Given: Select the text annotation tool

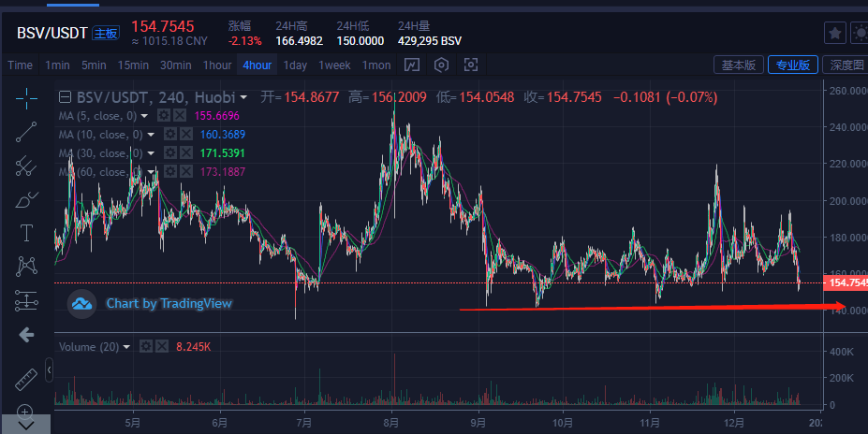Looking at the screenshot, I should [x=26, y=233].
